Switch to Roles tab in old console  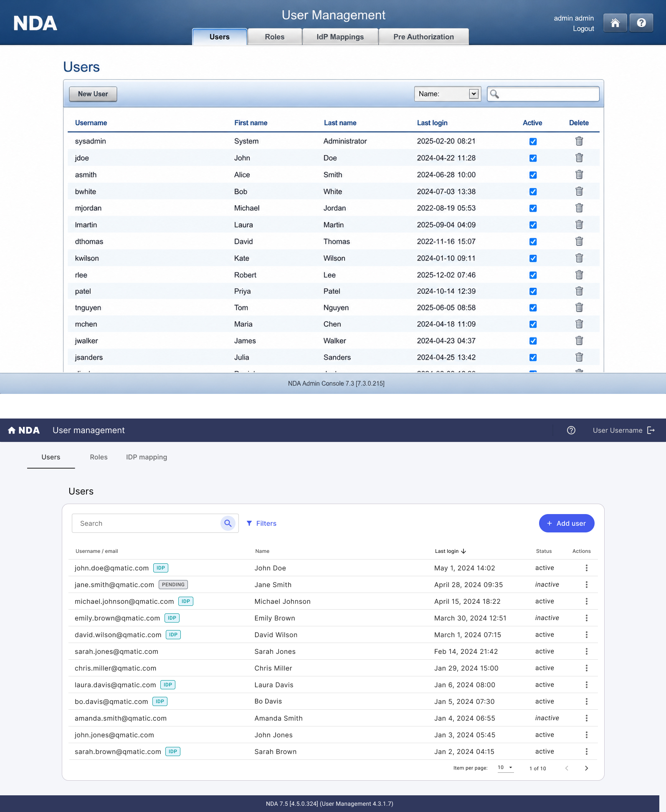click(x=275, y=37)
